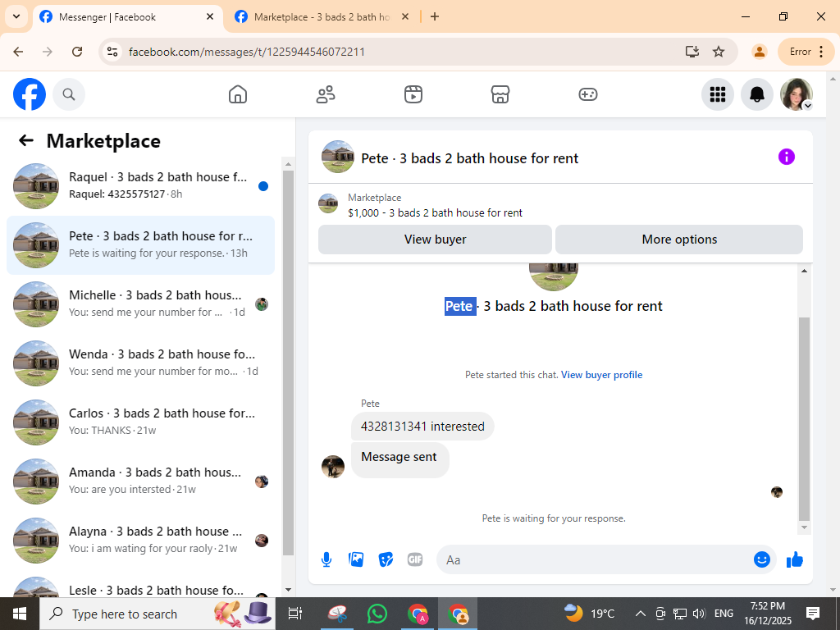Click the $1,000 listing details line

tap(435, 212)
